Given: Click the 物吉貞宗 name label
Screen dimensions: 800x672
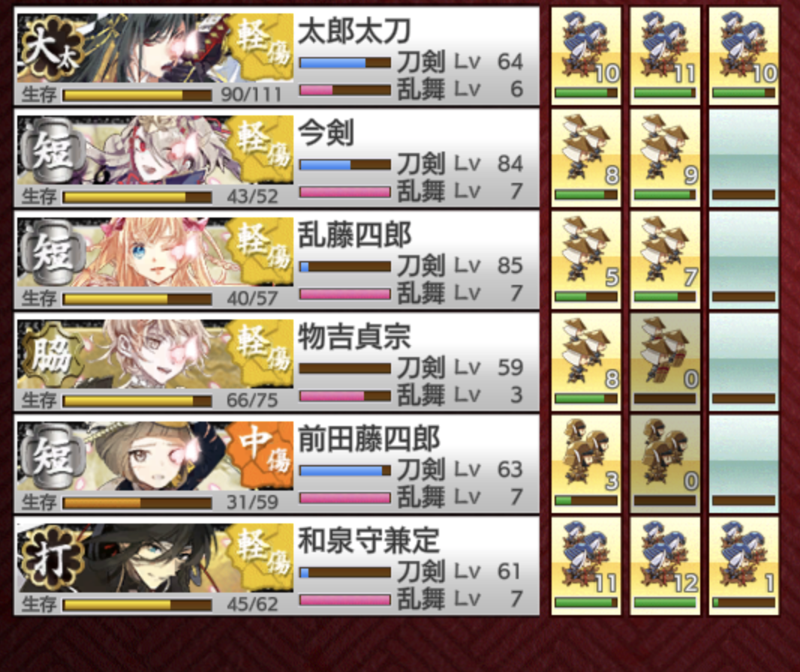Looking at the screenshot, I should (354, 337).
